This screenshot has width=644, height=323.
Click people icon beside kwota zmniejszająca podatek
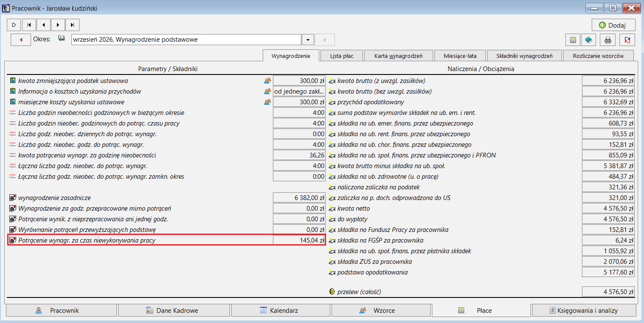(267, 80)
